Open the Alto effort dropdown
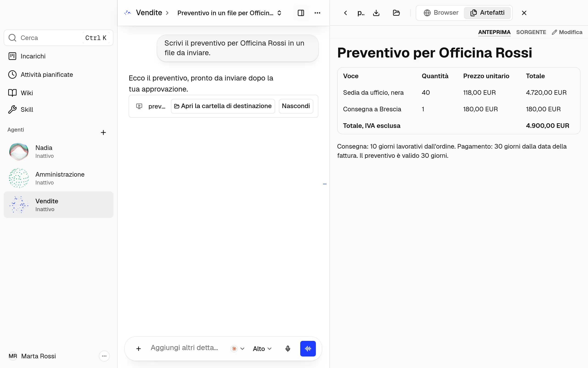This screenshot has height=368, width=588. click(262, 348)
